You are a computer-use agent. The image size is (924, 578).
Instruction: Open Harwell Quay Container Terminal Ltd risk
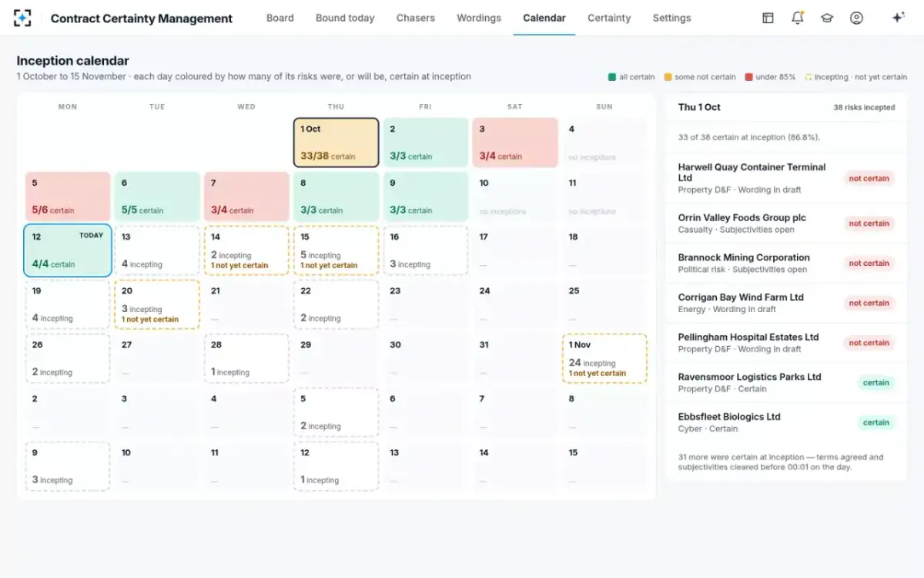(x=786, y=178)
